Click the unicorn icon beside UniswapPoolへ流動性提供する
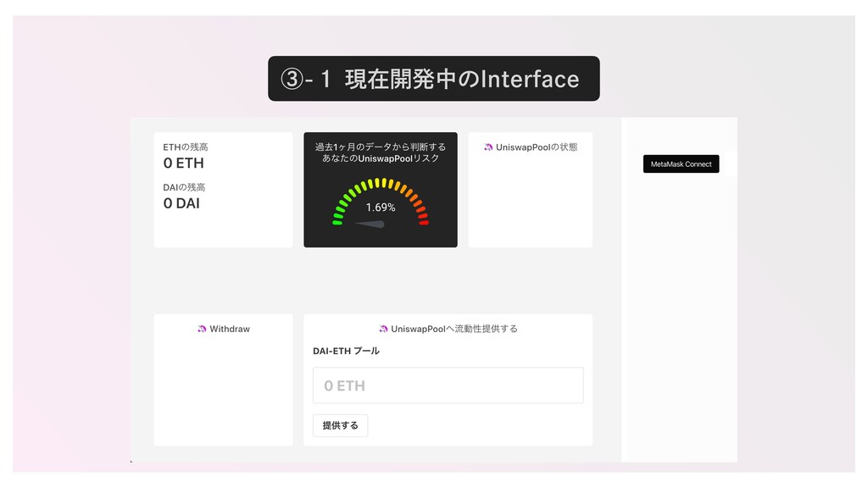Image resolution: width=868 pixels, height=488 pixels. pos(383,329)
